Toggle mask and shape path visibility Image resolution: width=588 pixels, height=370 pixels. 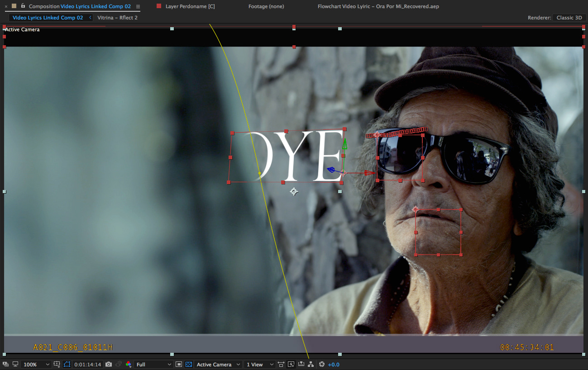[x=67, y=365]
